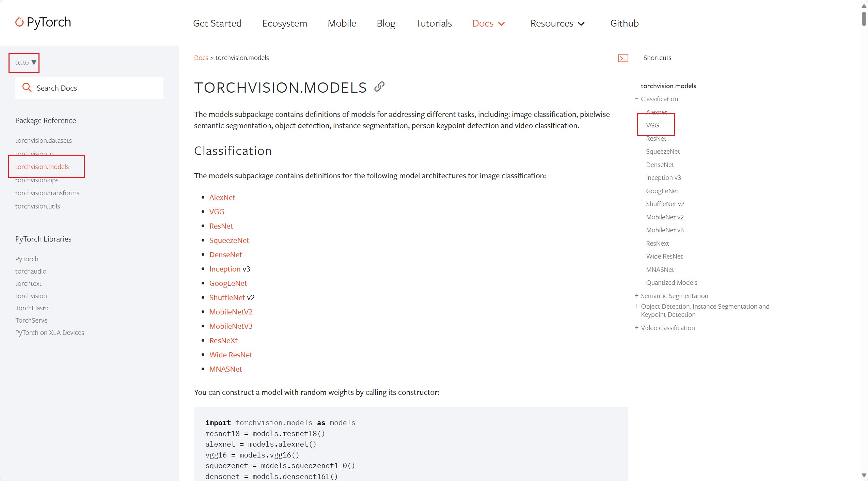Click the SqueezeNet link in list

click(229, 240)
